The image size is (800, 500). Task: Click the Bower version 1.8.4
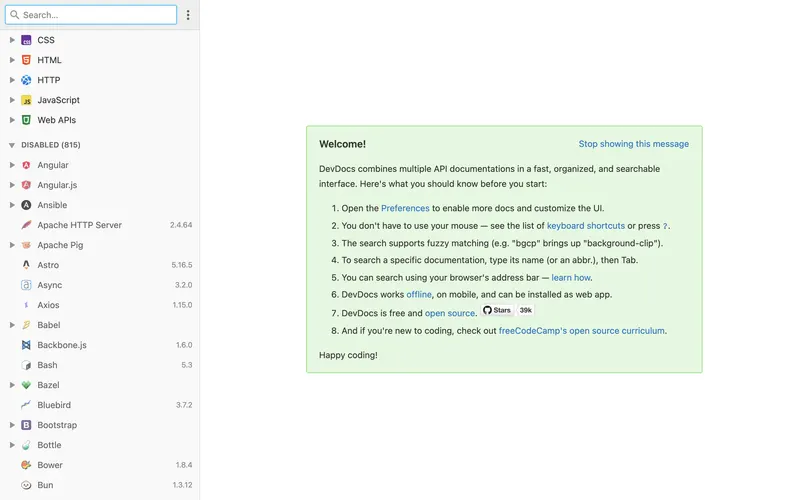click(184, 465)
